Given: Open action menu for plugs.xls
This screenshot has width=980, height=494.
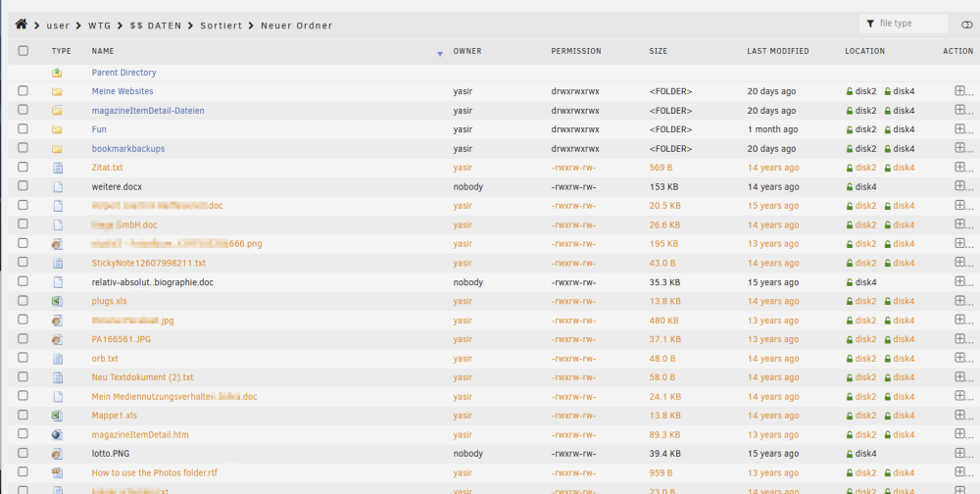Looking at the screenshot, I should coord(960,301).
